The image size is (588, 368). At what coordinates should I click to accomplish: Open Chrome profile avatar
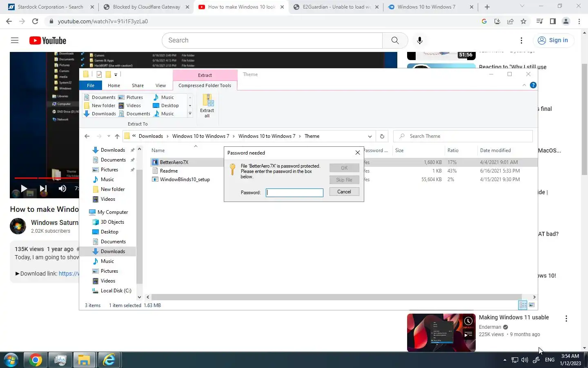pyautogui.click(x=566, y=21)
